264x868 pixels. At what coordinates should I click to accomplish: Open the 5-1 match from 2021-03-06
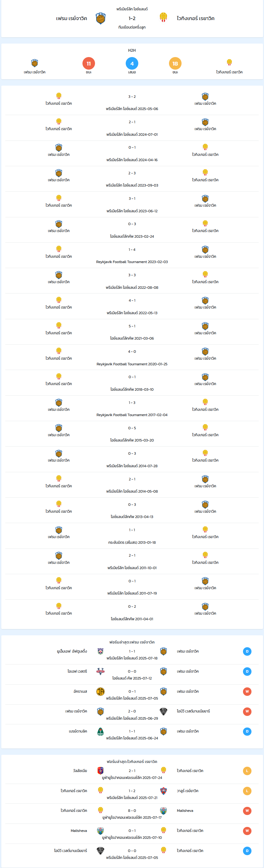[132, 332]
